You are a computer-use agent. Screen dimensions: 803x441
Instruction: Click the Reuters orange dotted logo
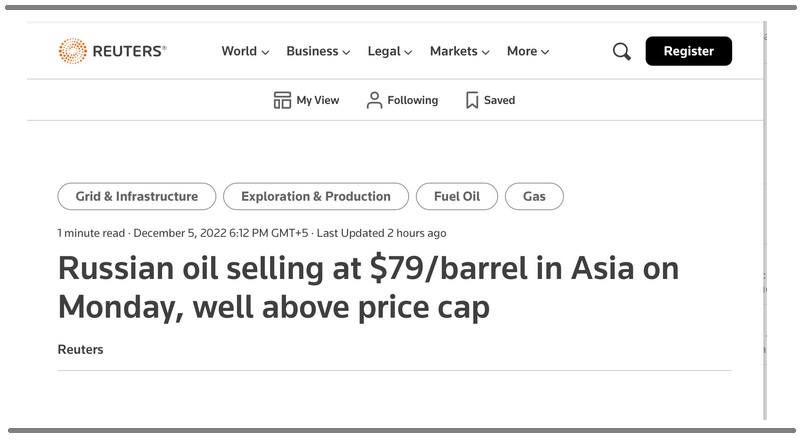(73, 51)
